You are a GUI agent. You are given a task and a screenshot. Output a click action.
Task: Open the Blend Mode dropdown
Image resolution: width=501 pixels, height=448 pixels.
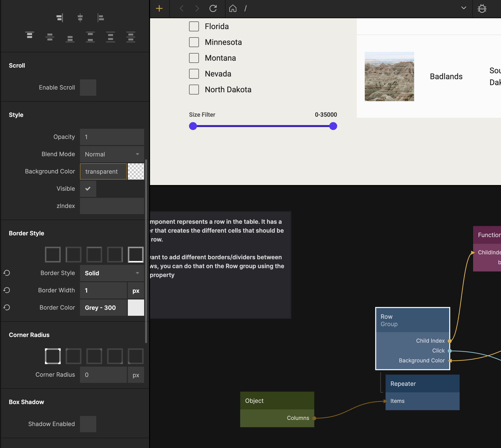[112, 154]
